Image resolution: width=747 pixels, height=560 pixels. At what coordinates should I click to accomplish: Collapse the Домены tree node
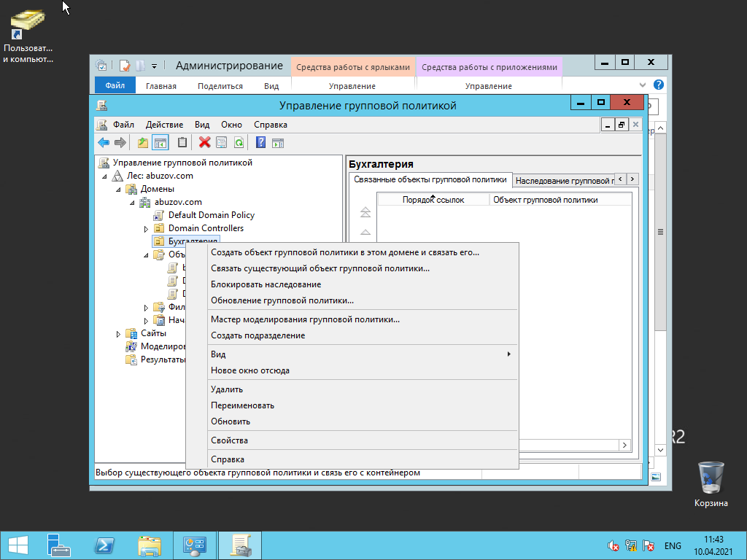117,190
